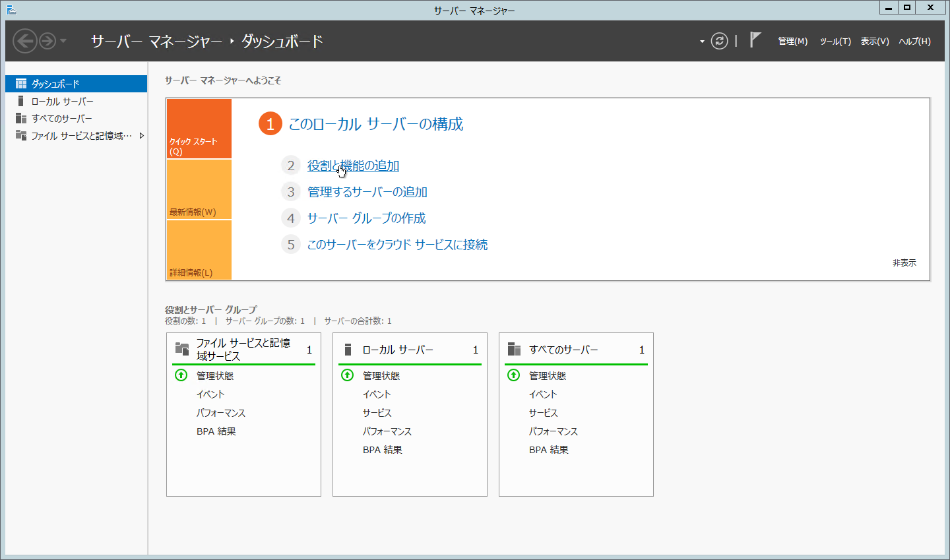The height and width of the screenshot is (560, 950).
Task: Click ファイル サービスと記憶域サービス tile header
Action: click(x=243, y=350)
